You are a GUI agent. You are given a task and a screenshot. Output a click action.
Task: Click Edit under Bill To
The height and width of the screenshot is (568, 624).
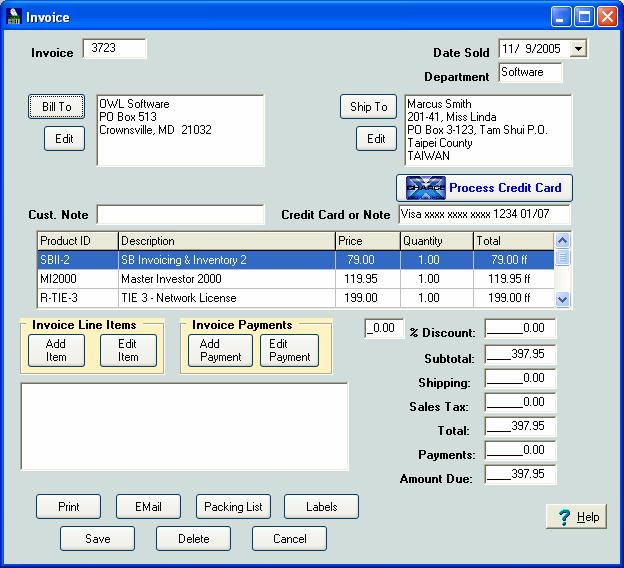click(64, 139)
